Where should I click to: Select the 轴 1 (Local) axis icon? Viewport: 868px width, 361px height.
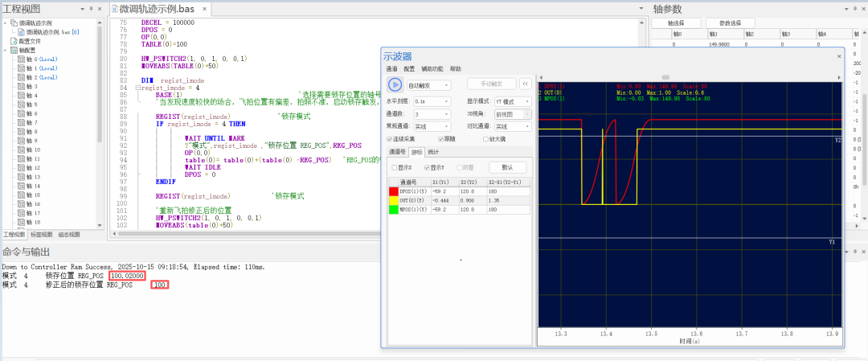[22, 68]
